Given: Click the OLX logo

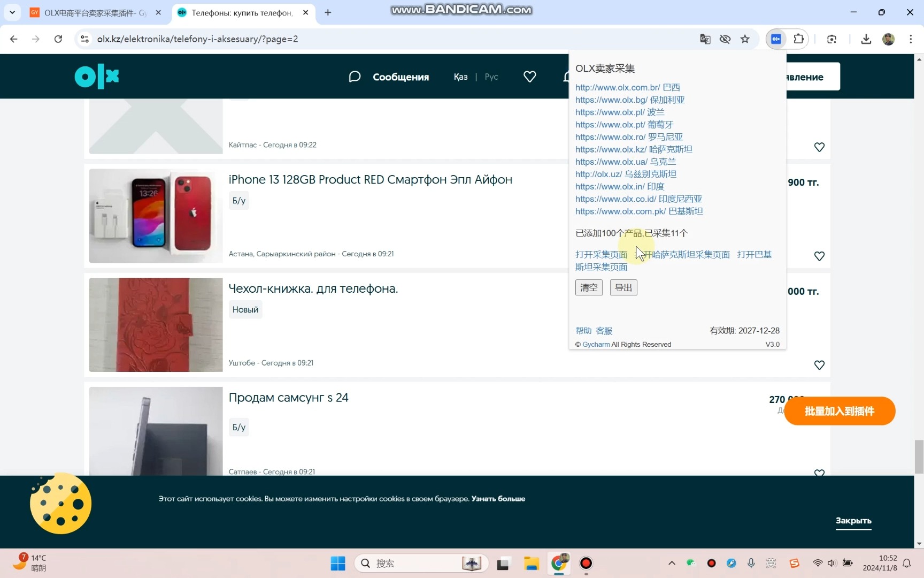Looking at the screenshot, I should pos(97,77).
